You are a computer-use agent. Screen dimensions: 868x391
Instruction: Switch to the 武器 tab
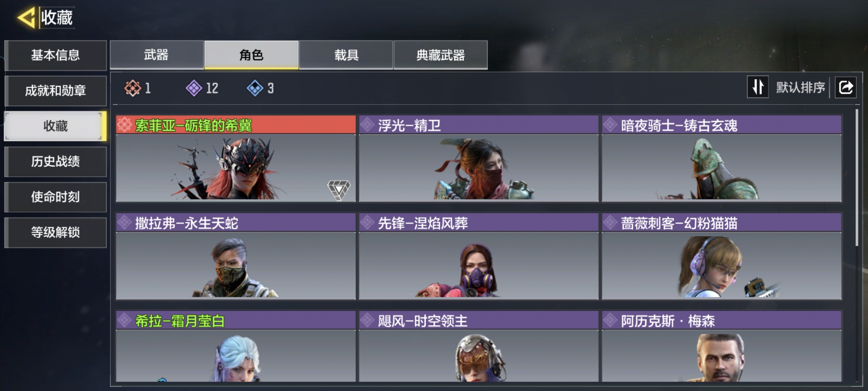(157, 55)
